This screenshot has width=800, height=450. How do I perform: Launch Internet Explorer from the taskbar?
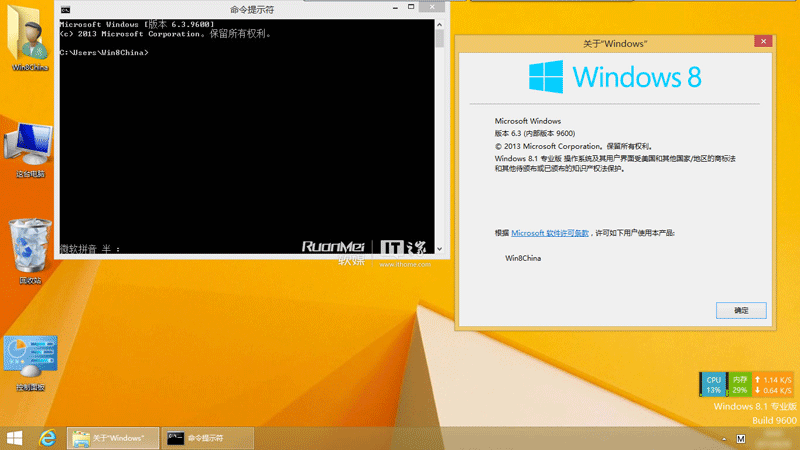pos(46,438)
